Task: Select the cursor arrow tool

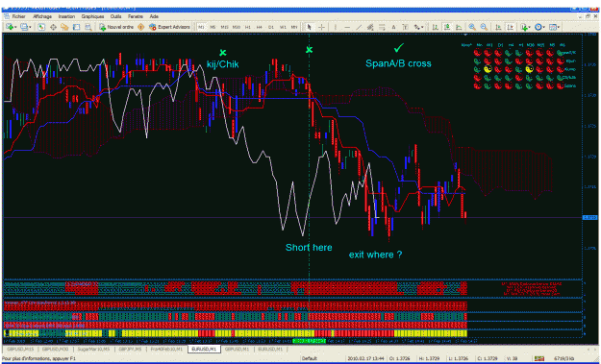Action: [x=310, y=27]
